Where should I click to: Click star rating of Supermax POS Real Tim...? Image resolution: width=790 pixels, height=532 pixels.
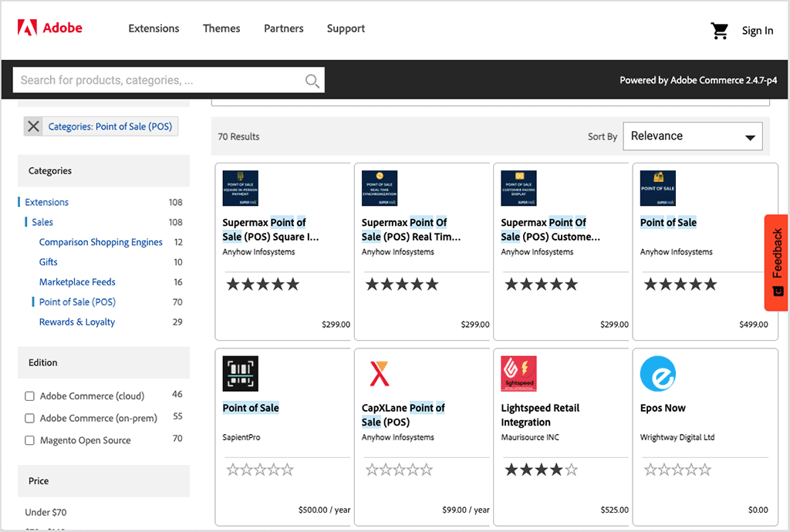click(401, 285)
